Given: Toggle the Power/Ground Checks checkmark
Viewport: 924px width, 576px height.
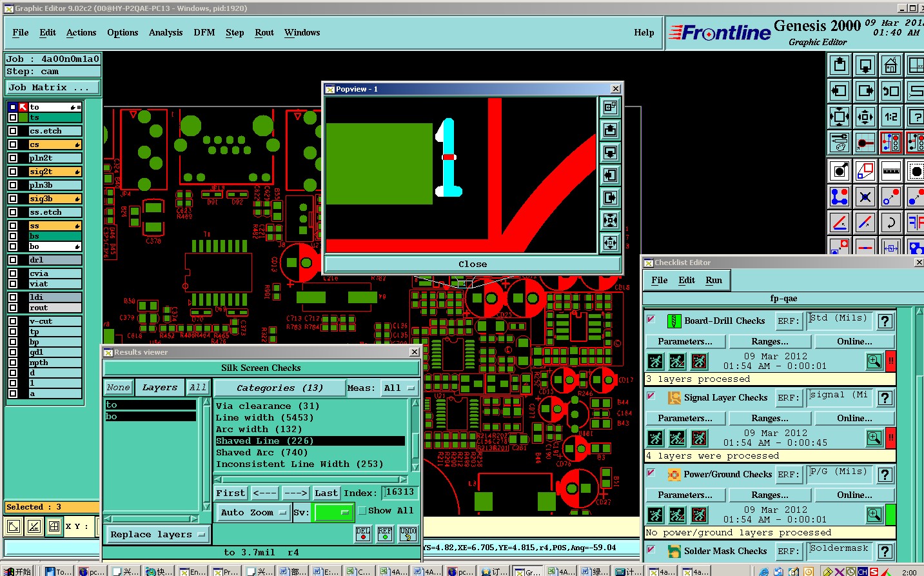Looking at the screenshot, I should point(651,473).
